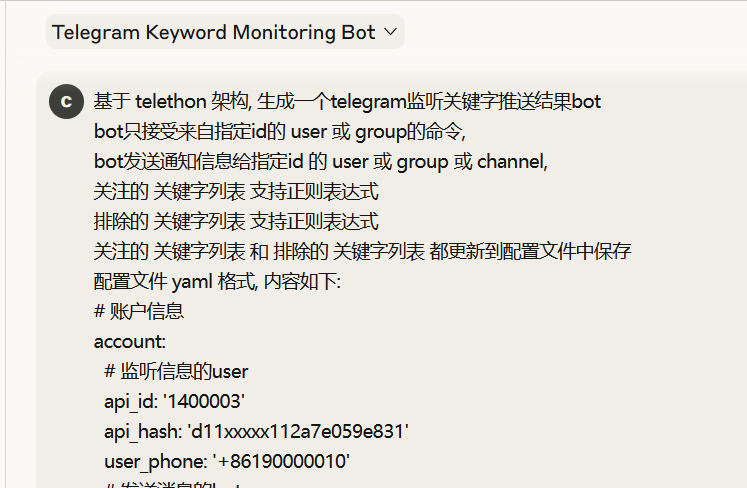Click the first message line mentioning telethon 架构
747x488 pixels.
click(346, 102)
